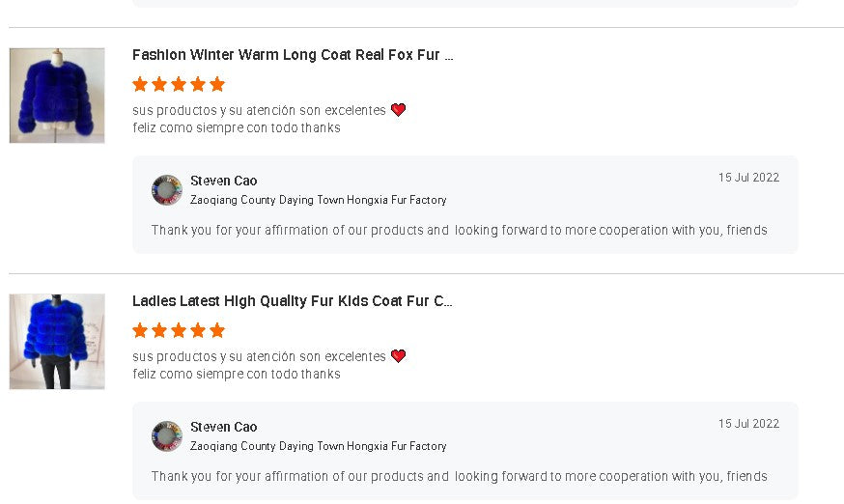
Task: Click the 'Thank you' reply text under the Fox Fur review
Action: coord(459,231)
